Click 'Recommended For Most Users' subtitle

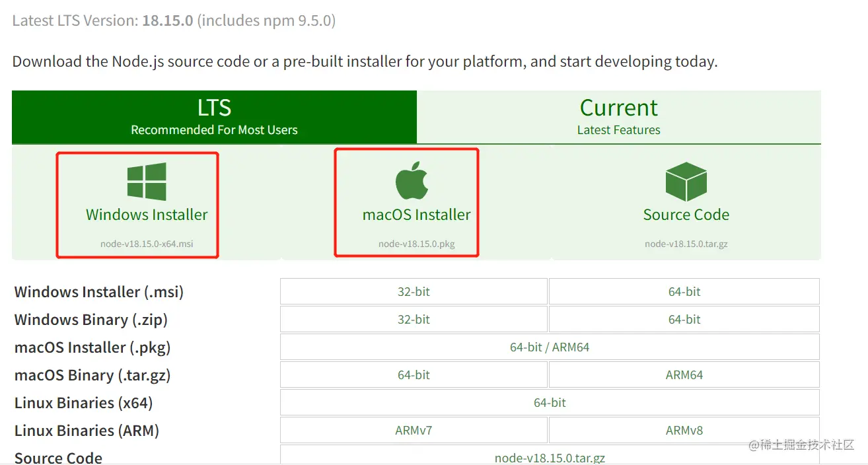point(214,130)
